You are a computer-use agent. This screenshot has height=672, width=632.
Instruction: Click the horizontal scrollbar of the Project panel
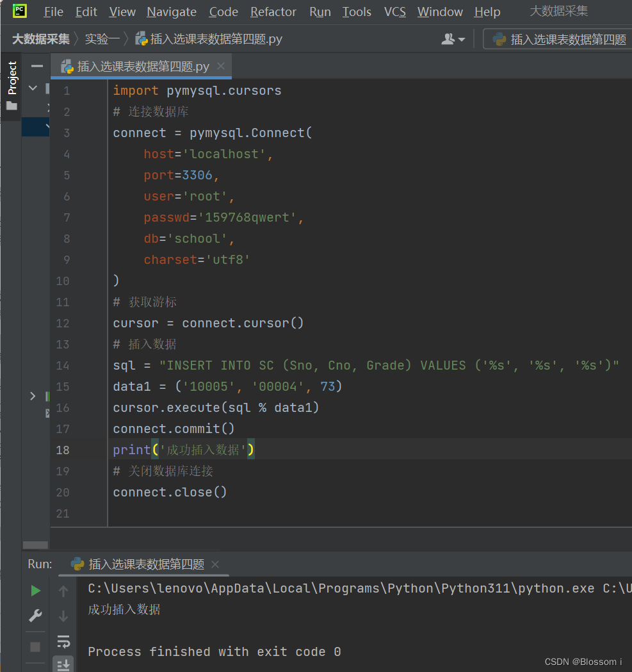(x=35, y=545)
